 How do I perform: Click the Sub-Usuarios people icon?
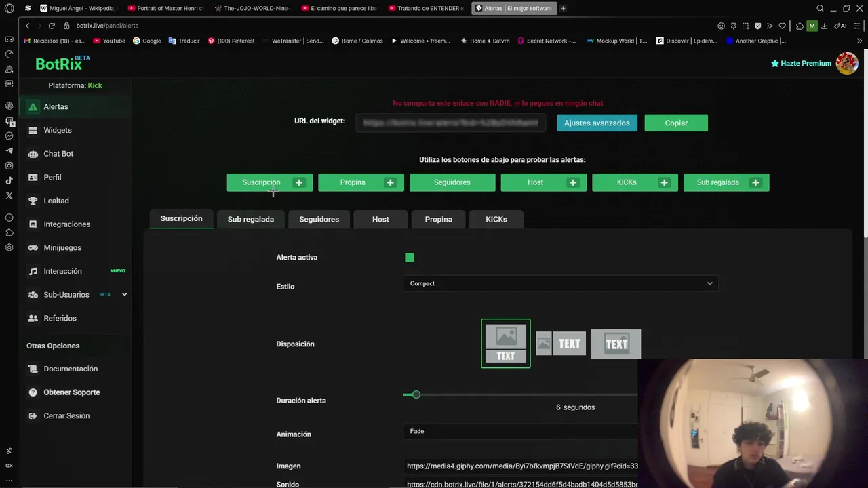[33, 295]
